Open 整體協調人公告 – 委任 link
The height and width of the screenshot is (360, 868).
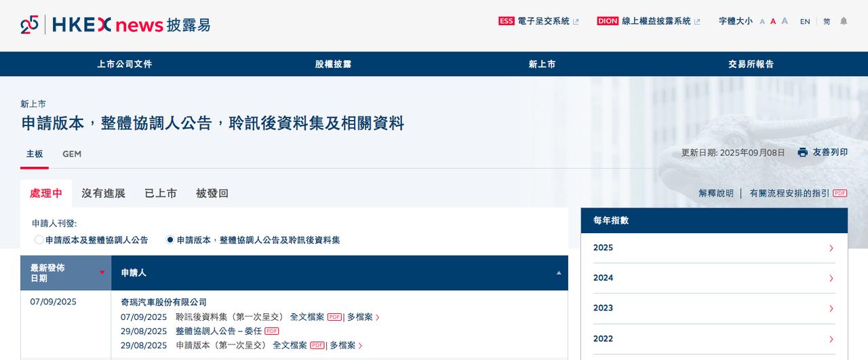pos(218,331)
